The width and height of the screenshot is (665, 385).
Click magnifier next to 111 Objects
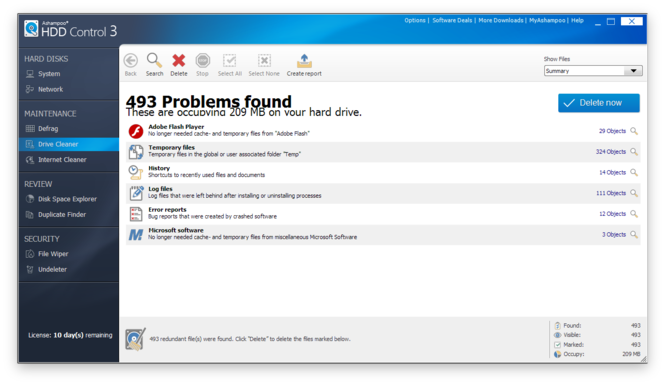coord(634,193)
